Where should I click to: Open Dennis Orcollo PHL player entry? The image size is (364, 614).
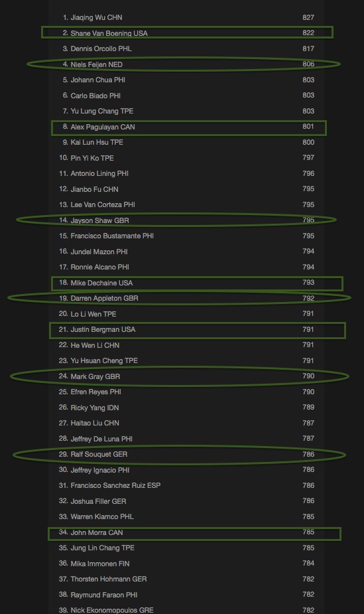188,48
